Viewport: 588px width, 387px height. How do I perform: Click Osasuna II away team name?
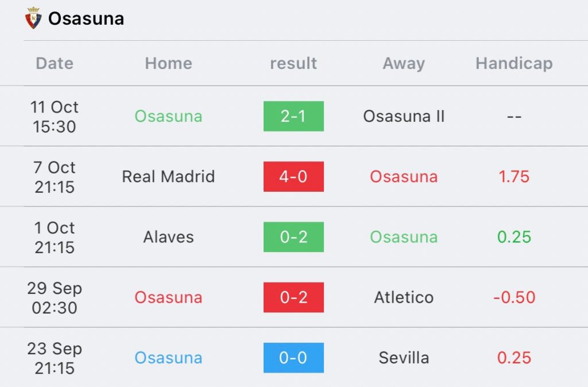click(404, 116)
